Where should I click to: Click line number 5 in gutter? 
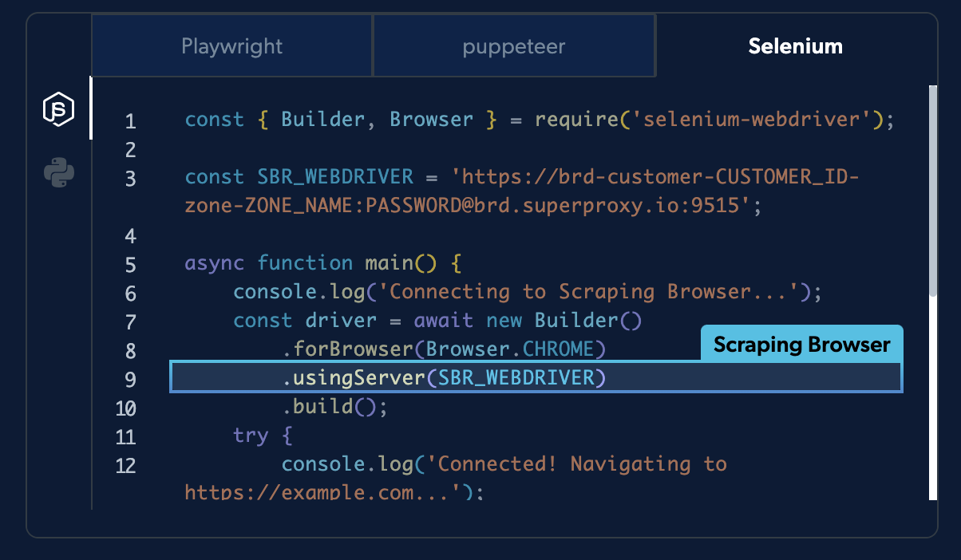click(x=130, y=266)
